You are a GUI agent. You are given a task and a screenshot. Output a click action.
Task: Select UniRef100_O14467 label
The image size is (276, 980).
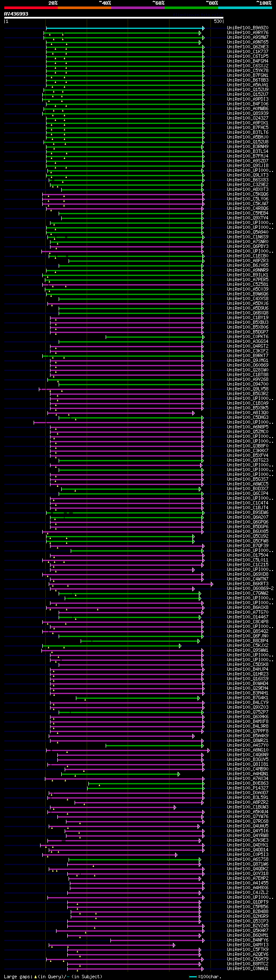coord(248,617)
